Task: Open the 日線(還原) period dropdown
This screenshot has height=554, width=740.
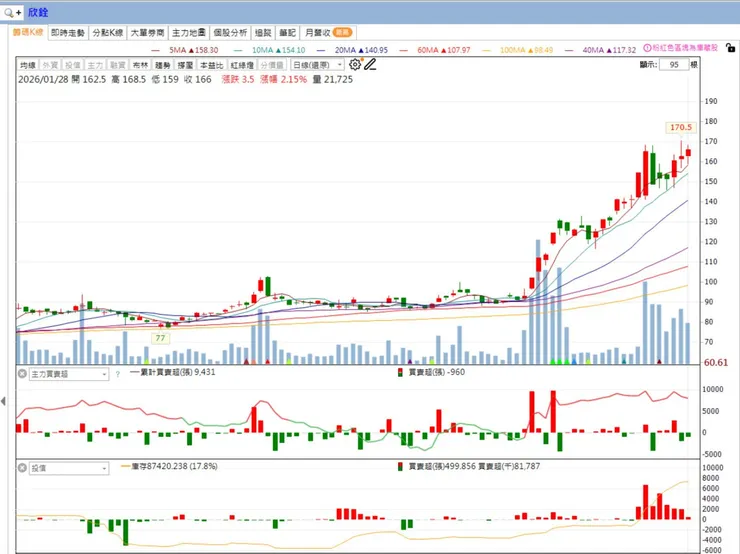Action: coord(317,65)
